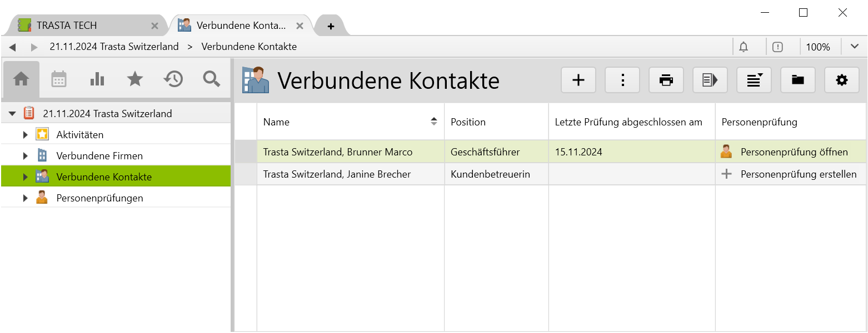Open settings with the gear icon
Viewport: 868px width, 333px height.
(x=842, y=80)
